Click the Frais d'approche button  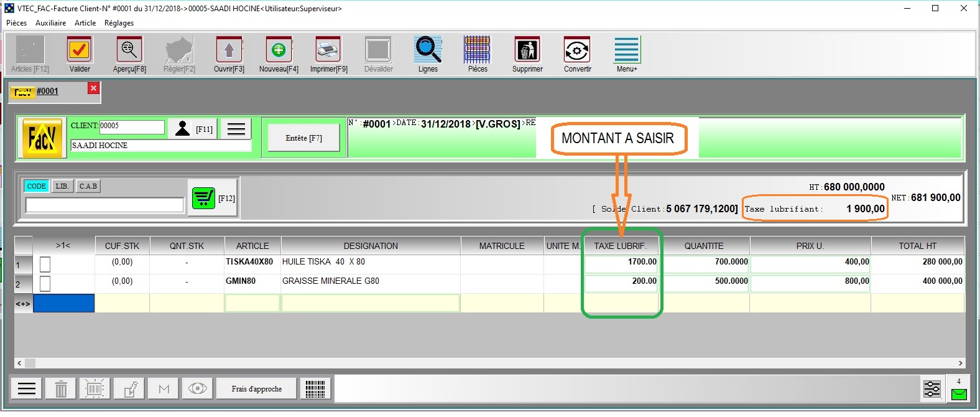pos(256,389)
